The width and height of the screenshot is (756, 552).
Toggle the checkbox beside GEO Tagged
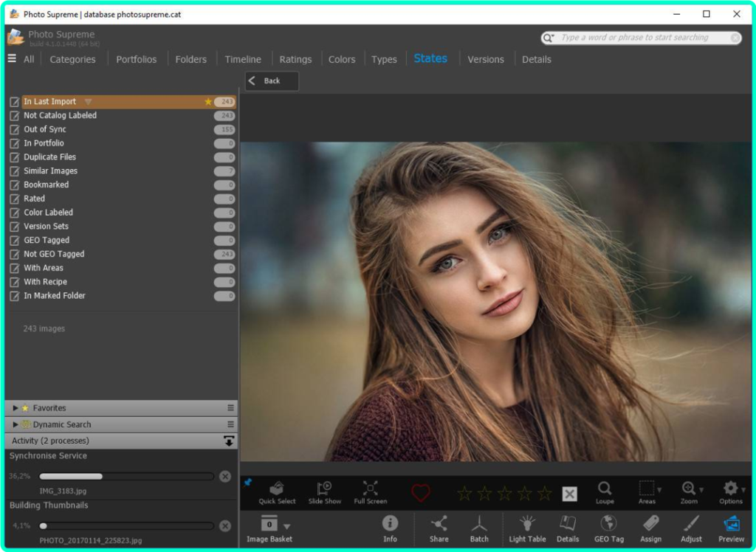pos(14,241)
